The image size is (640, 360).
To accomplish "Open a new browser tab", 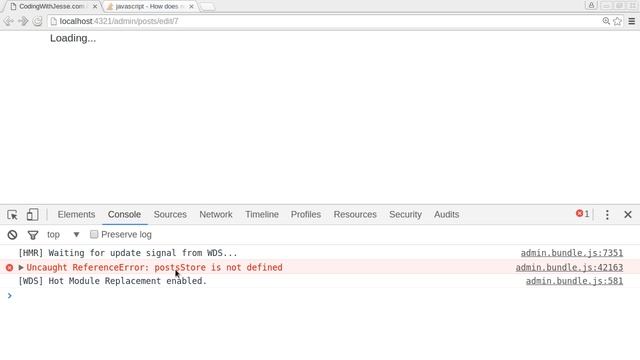I will pyautogui.click(x=207, y=7).
